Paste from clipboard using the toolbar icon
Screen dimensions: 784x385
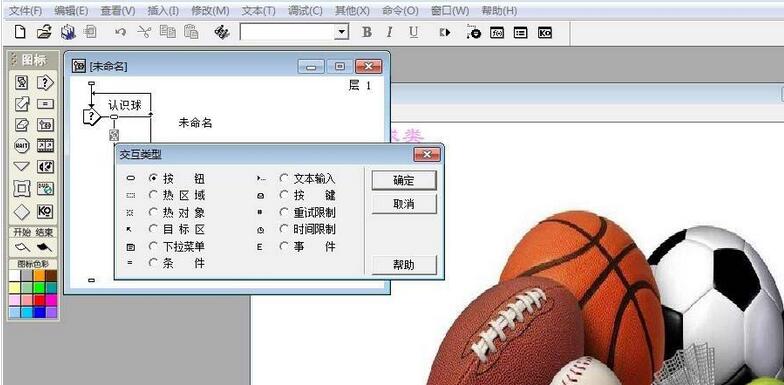coord(191,32)
